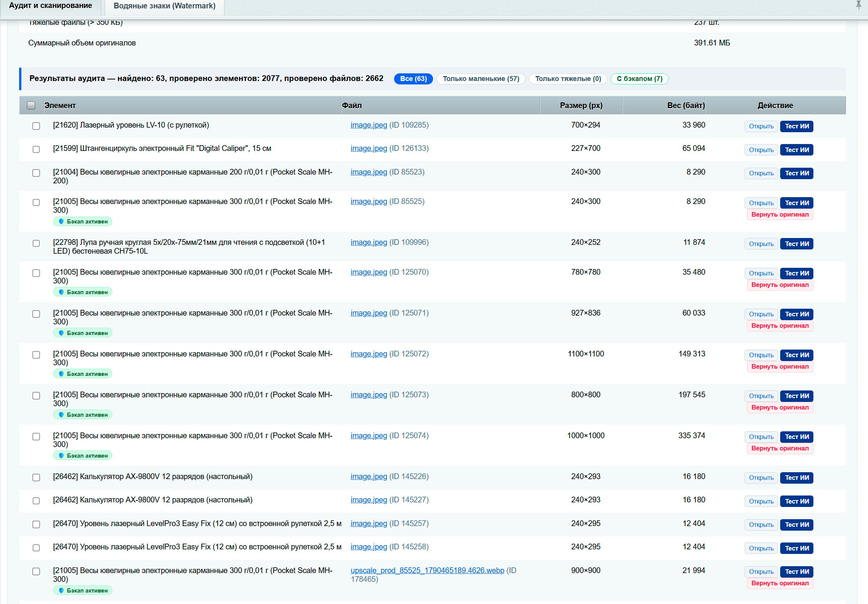Open image.jpeg link with ID 109285
Screen dimensions: 868x604
point(369,125)
